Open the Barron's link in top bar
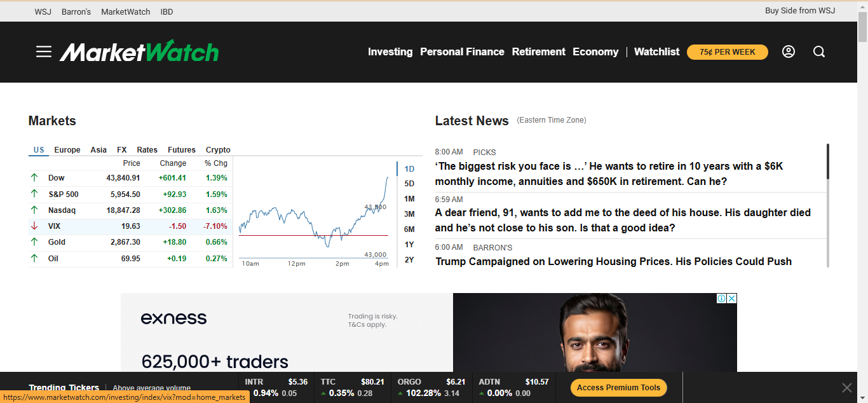 [76, 11]
